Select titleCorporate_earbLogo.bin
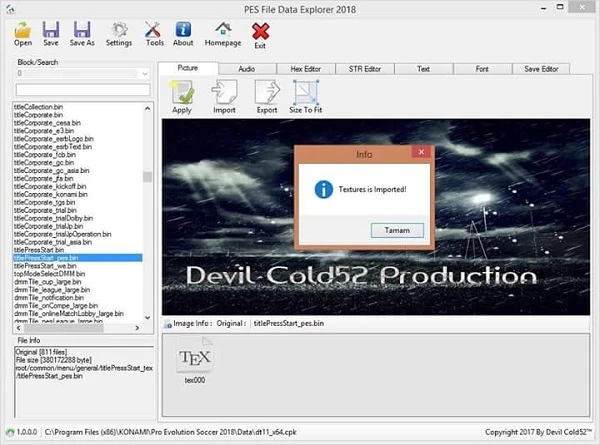600x445 pixels. [x=54, y=139]
